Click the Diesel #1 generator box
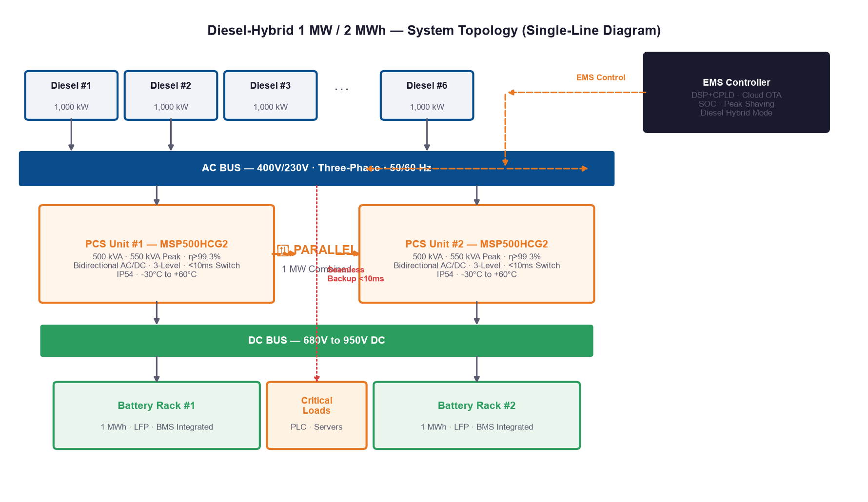Viewport: 868px width, 502px height. point(71,96)
